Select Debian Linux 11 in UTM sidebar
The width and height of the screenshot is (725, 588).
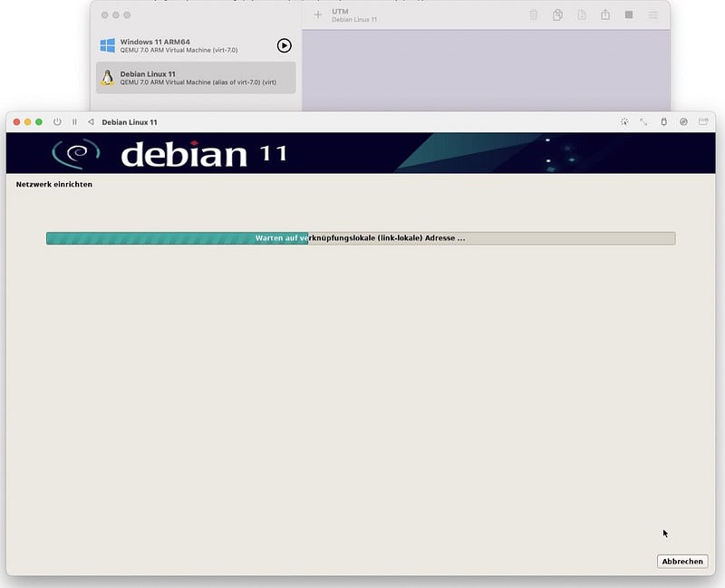(196, 78)
